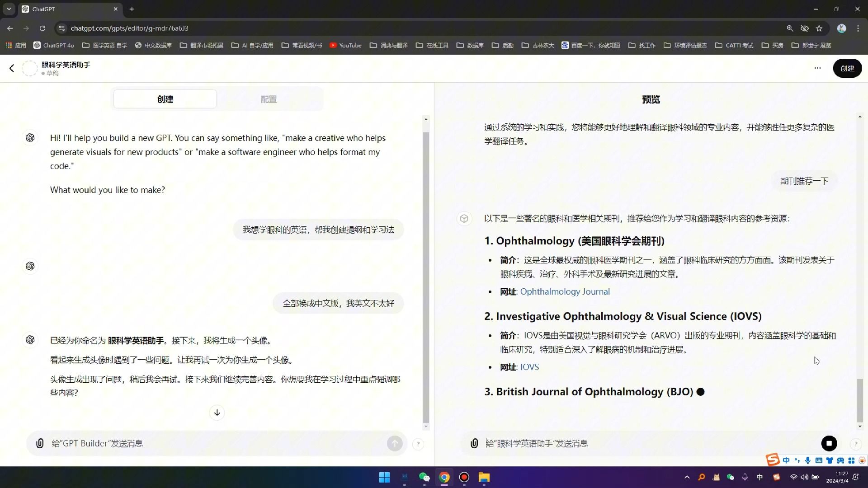
Task: Open the 医学英语 自学 bookmark folder
Action: tap(104, 45)
